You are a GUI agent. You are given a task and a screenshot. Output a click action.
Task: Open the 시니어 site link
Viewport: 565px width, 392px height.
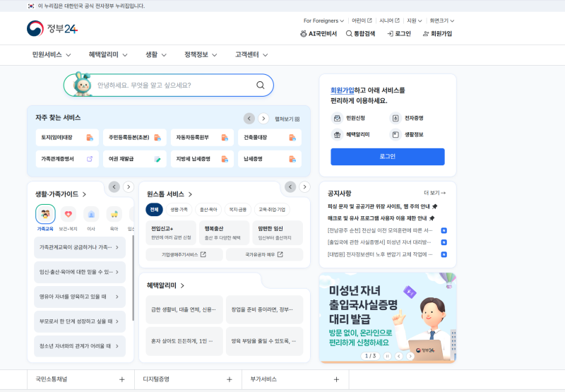tap(389, 20)
